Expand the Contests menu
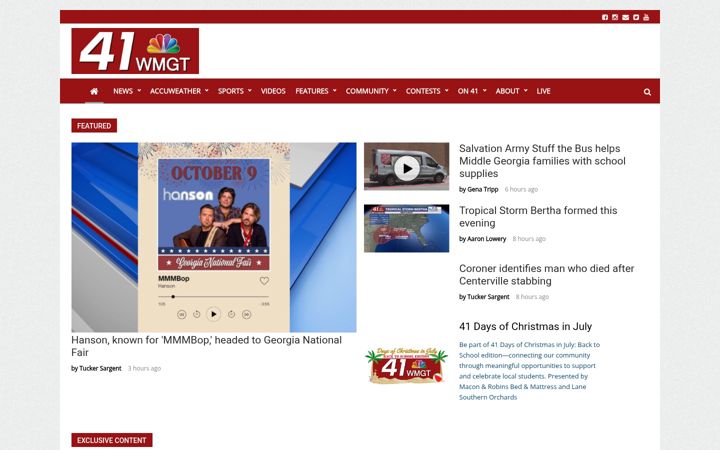This screenshot has height=450, width=720. click(x=427, y=91)
